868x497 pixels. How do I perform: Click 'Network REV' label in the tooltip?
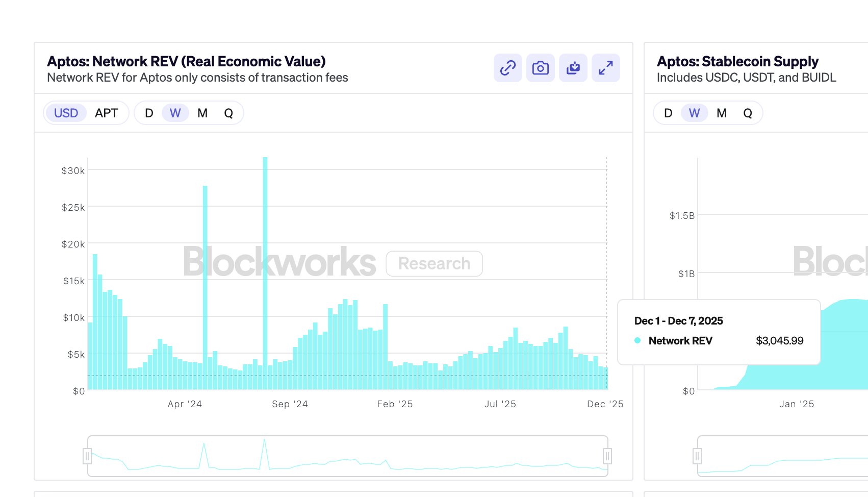point(680,341)
